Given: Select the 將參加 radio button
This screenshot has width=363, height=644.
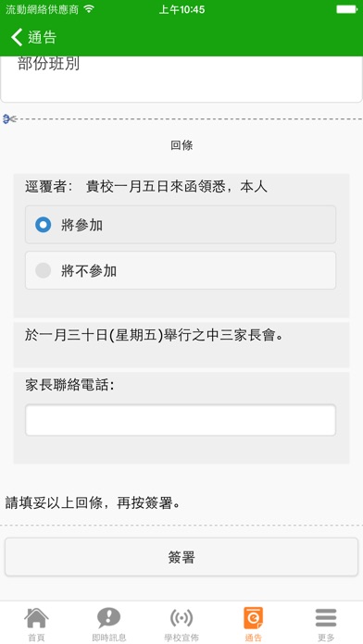Looking at the screenshot, I should [44, 225].
